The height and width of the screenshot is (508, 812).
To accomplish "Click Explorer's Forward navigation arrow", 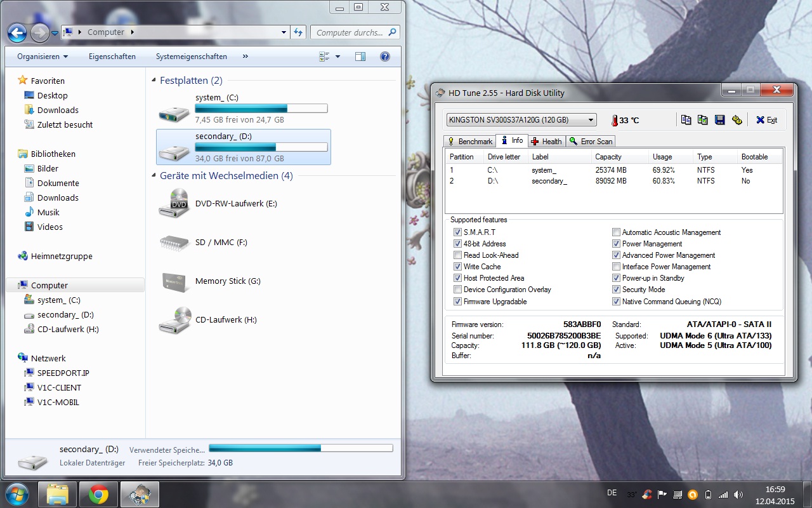I will [39, 32].
